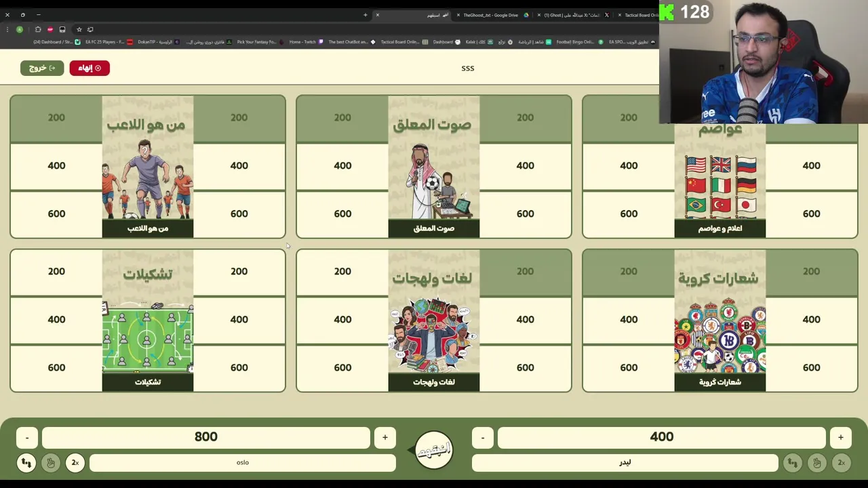Click the hand helper icon beside the oslo team
The width and height of the screenshot is (868, 488).
coord(50,463)
